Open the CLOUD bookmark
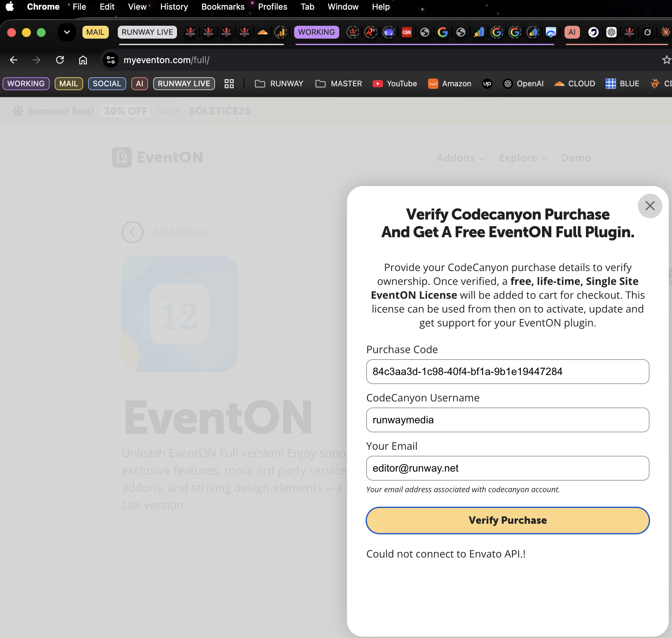The image size is (672, 638). (x=574, y=84)
